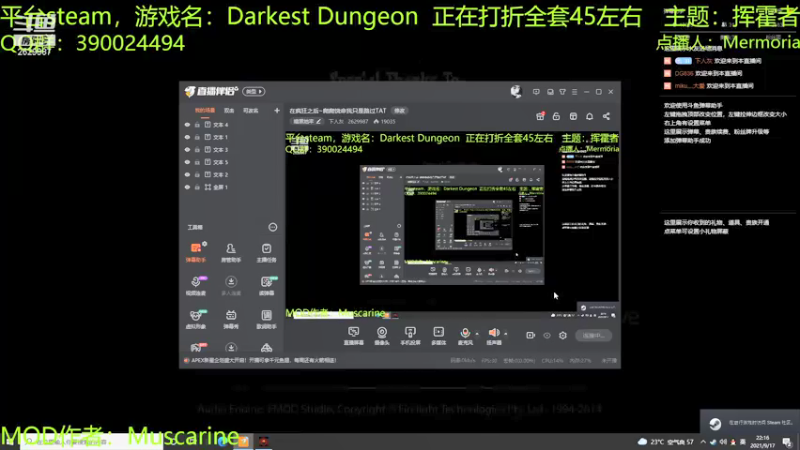The height and width of the screenshot is (450, 800).
Task: Hide the 文本 5 source layer
Action: (187, 162)
